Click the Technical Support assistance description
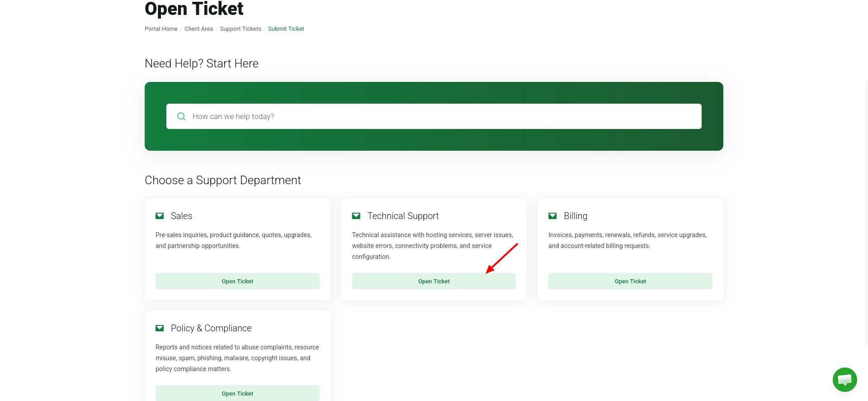 coord(433,246)
